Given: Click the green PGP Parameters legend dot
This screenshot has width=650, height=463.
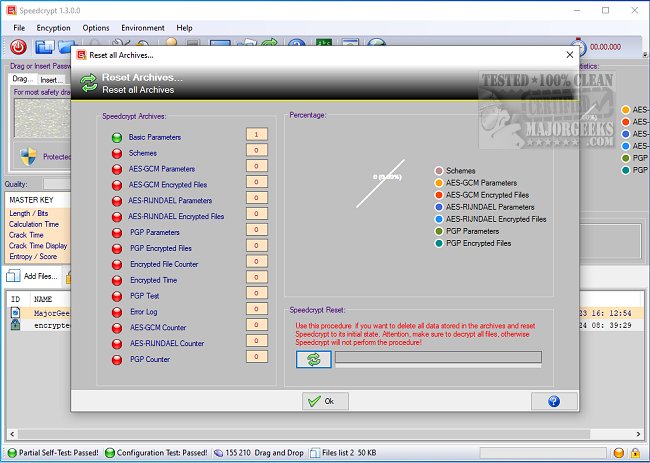Looking at the screenshot, I should click(x=439, y=231).
